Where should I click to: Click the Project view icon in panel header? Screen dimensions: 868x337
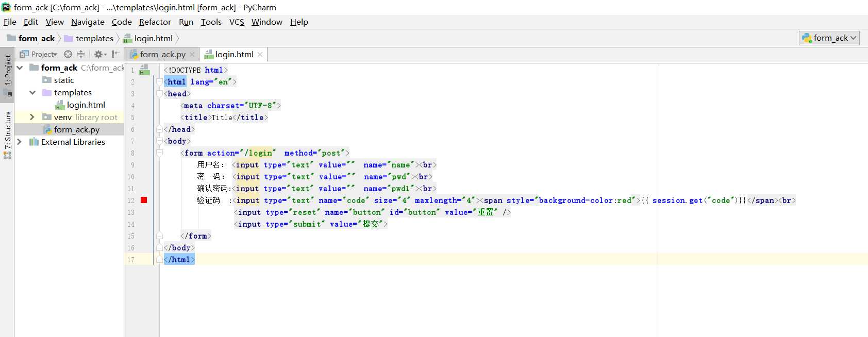click(x=24, y=54)
